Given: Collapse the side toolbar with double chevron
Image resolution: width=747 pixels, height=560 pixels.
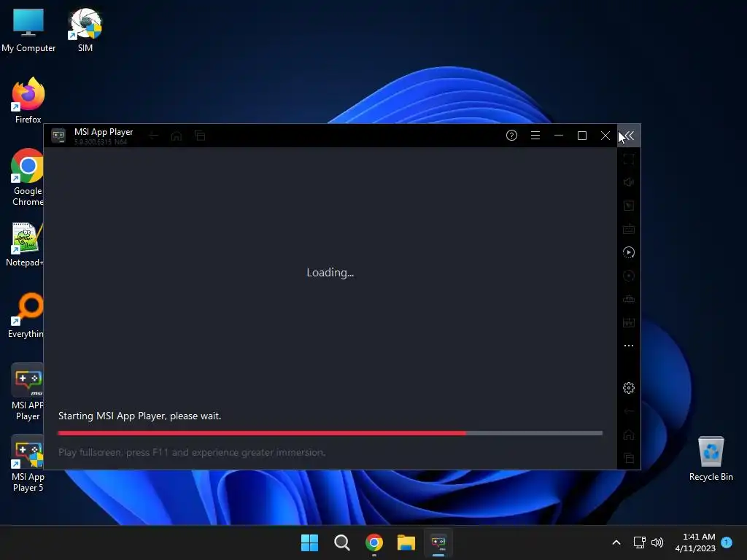Looking at the screenshot, I should pos(629,136).
